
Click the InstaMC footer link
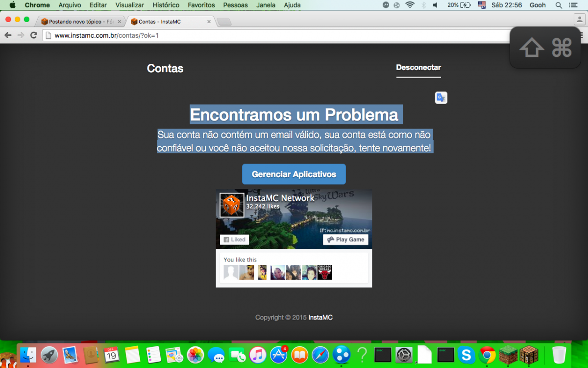[320, 317]
